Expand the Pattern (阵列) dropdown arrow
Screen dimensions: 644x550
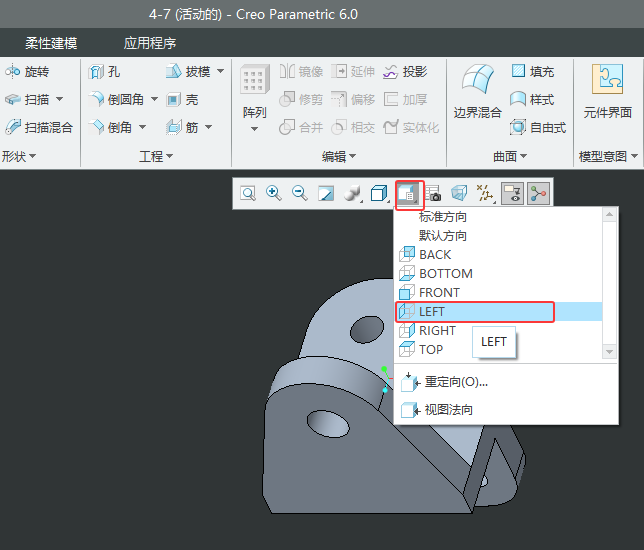pyautogui.click(x=255, y=129)
